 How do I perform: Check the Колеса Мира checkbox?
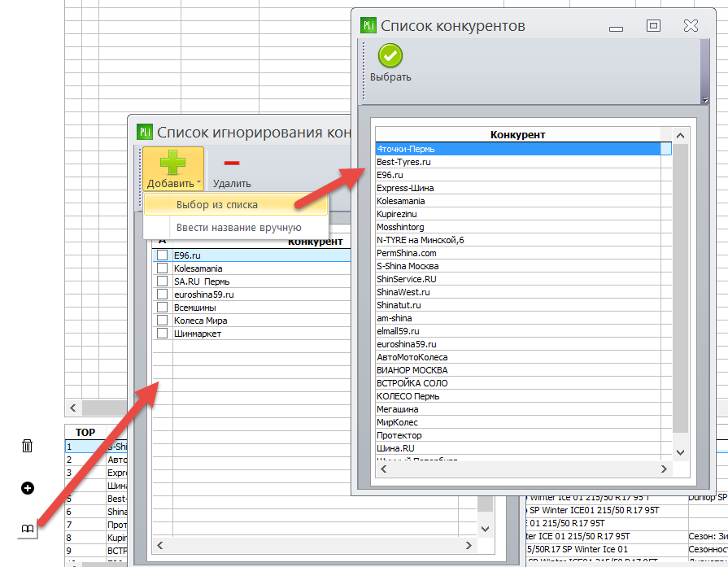[162, 320]
